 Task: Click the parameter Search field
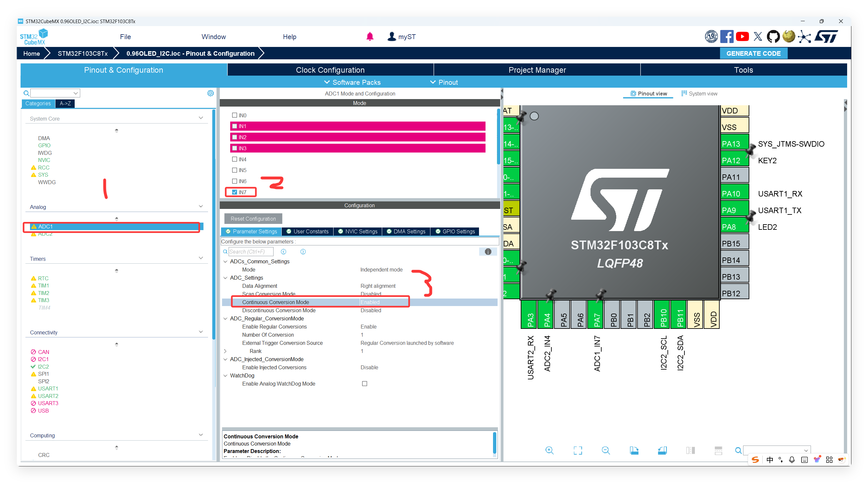tap(250, 252)
